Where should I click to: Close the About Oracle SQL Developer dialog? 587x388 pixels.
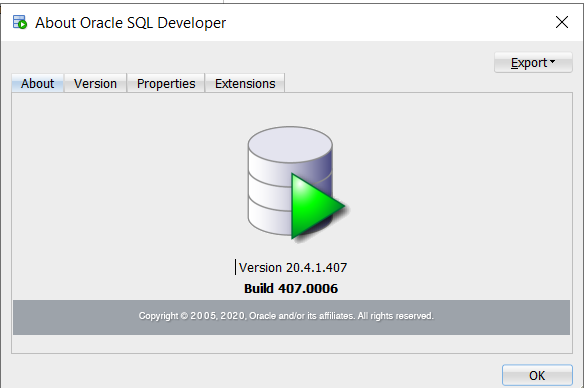point(562,22)
